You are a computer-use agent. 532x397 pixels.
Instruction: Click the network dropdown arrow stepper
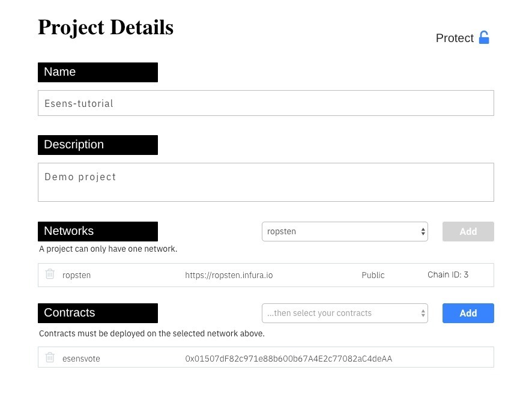pyautogui.click(x=423, y=231)
